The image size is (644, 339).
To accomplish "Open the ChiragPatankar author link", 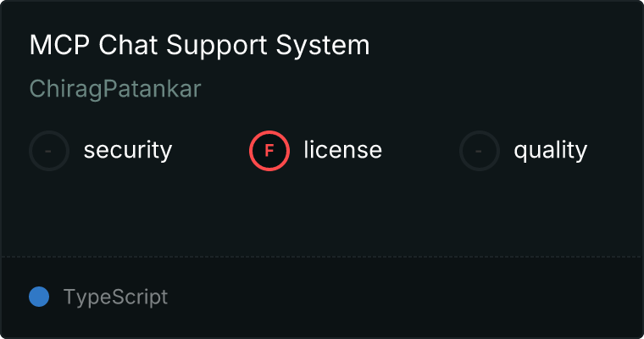I will click(x=115, y=90).
